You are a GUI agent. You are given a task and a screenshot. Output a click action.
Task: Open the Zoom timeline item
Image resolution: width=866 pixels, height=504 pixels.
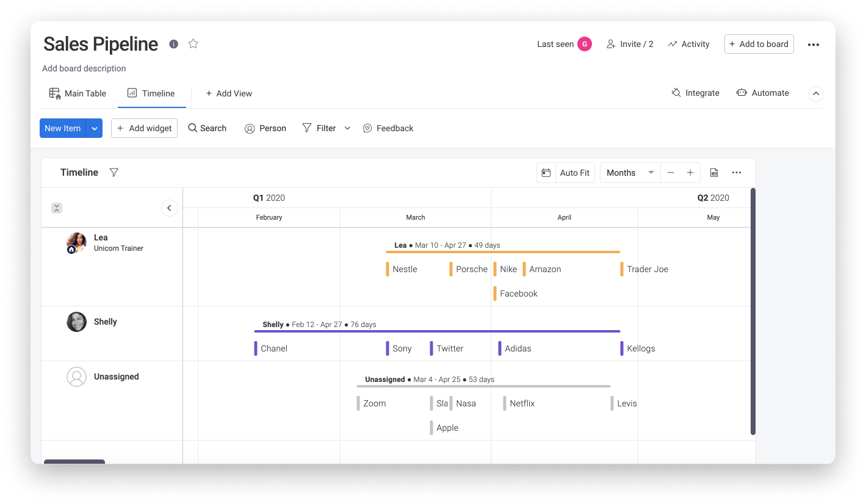(x=372, y=403)
